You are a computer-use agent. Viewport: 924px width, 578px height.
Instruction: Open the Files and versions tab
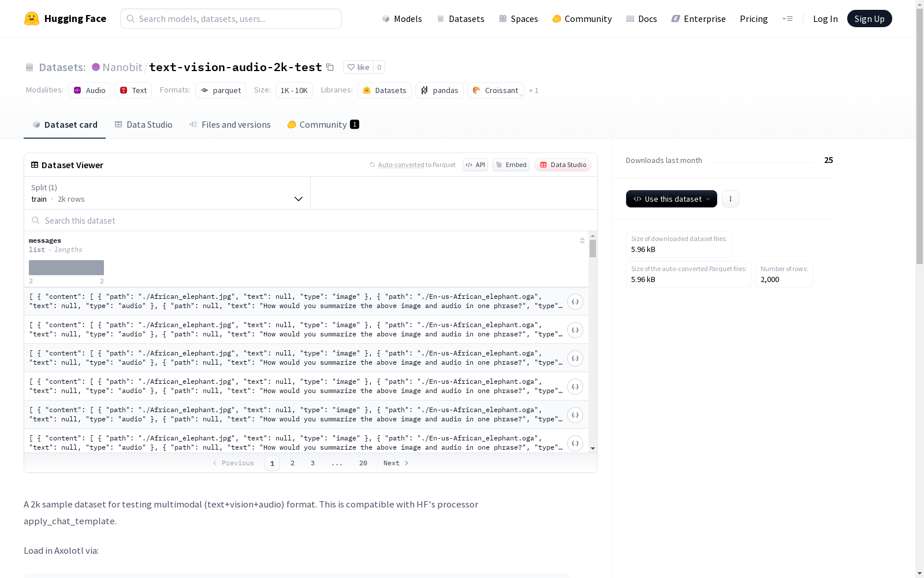(x=230, y=125)
